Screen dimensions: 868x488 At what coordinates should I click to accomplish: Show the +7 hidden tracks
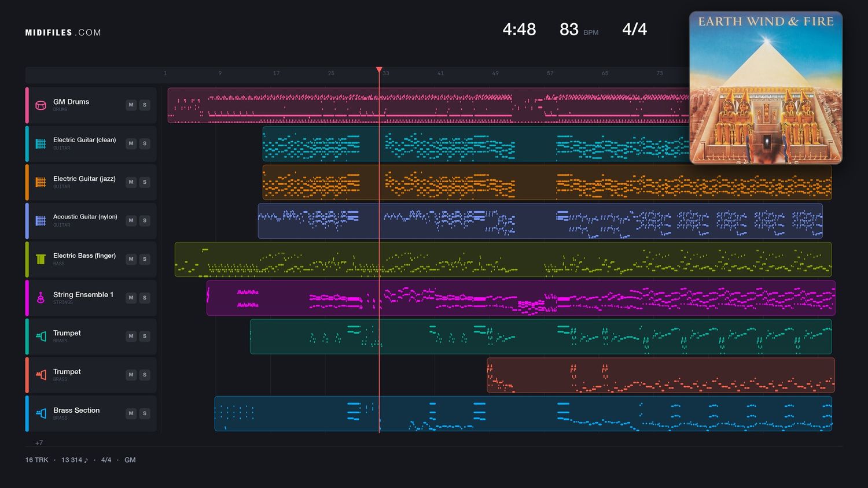point(39,443)
